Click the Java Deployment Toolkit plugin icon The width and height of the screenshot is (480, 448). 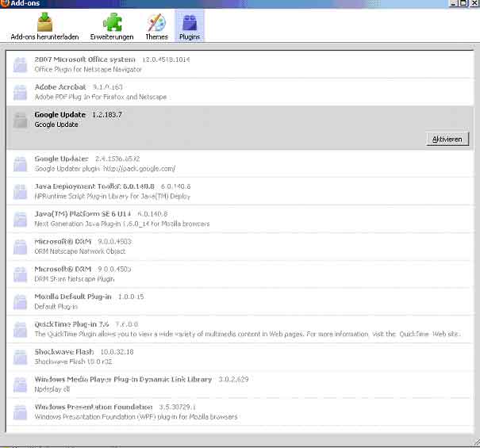[x=20, y=191]
